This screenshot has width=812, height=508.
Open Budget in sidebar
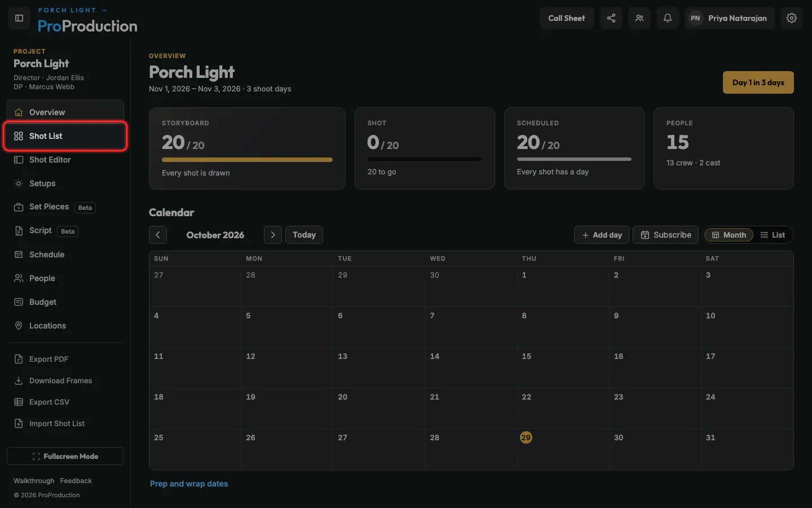(65, 302)
